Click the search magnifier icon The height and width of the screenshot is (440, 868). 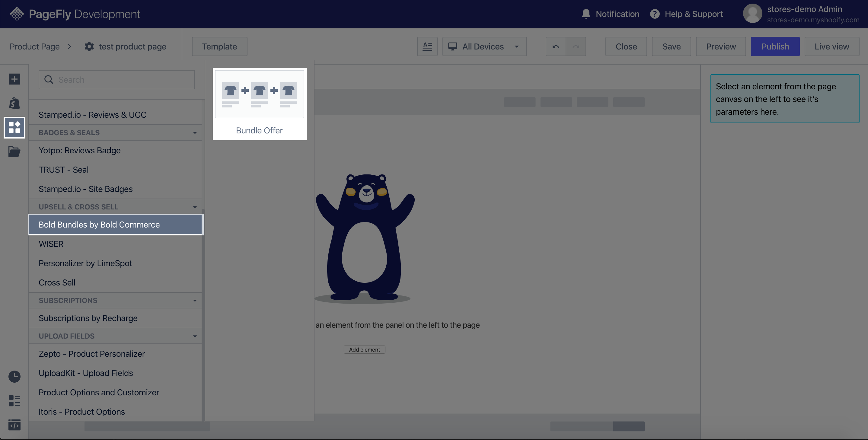click(49, 79)
